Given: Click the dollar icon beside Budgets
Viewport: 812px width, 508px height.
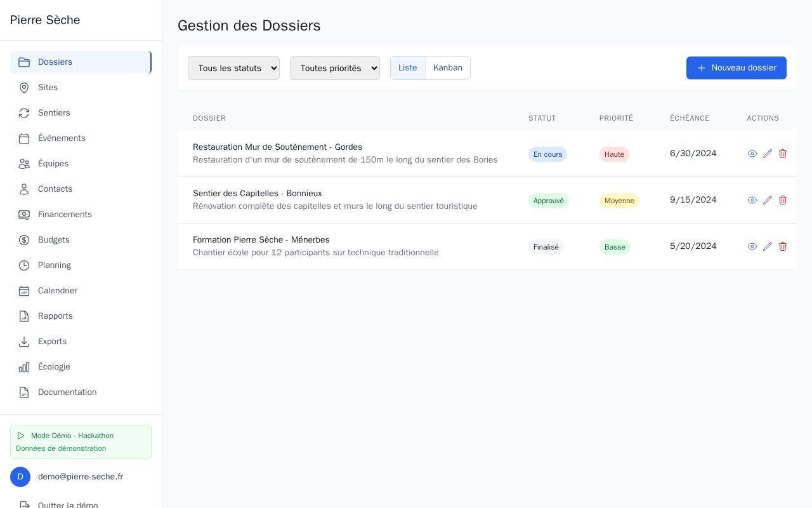Looking at the screenshot, I should [x=24, y=240].
